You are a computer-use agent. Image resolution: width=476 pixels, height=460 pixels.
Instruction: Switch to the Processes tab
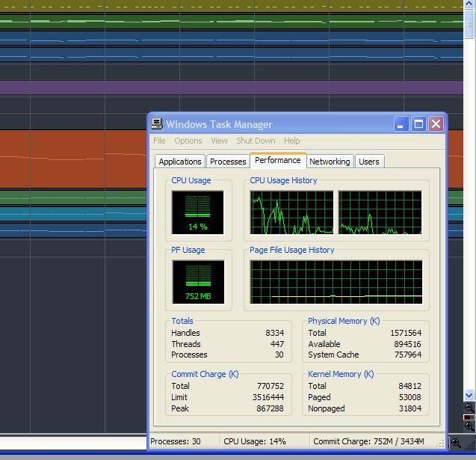(x=228, y=162)
